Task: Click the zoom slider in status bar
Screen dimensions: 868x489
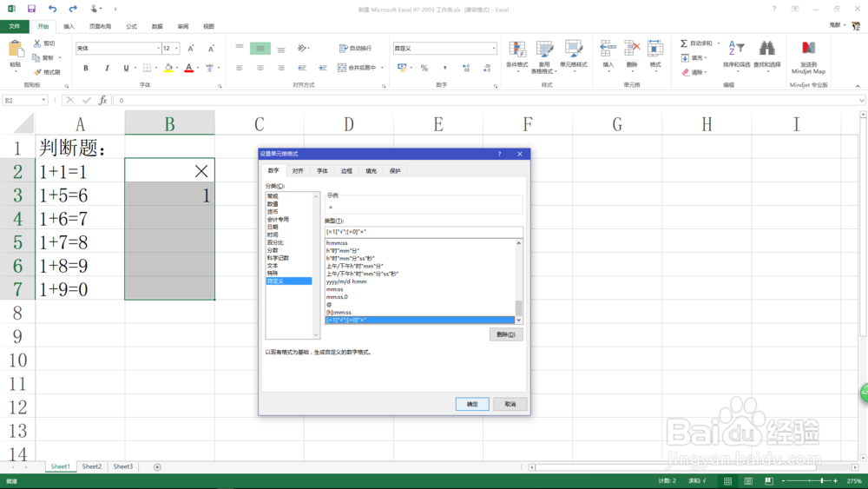Action: (x=809, y=481)
